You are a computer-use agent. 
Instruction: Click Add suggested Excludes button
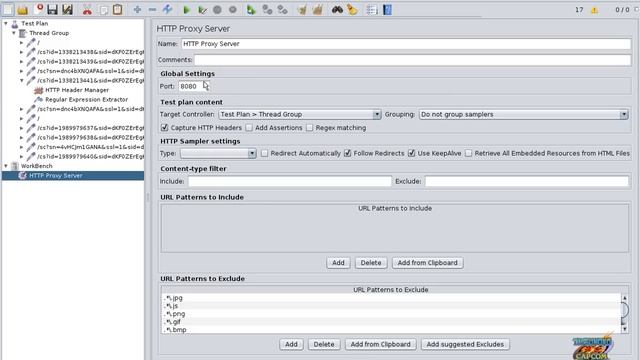[x=465, y=344]
